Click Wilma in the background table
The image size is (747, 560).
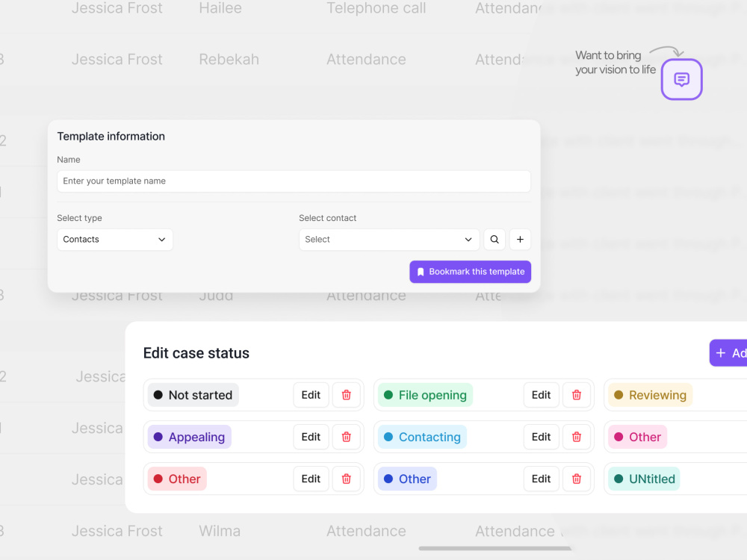point(220,531)
